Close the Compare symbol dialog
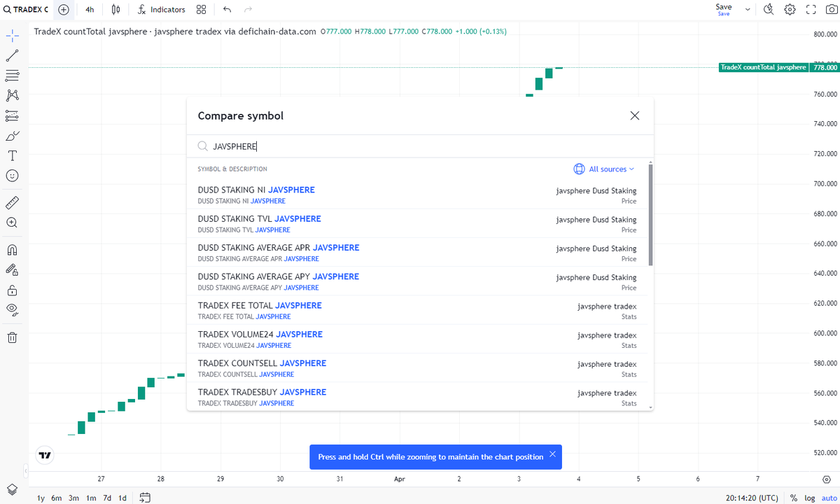The width and height of the screenshot is (840, 504). click(x=635, y=115)
